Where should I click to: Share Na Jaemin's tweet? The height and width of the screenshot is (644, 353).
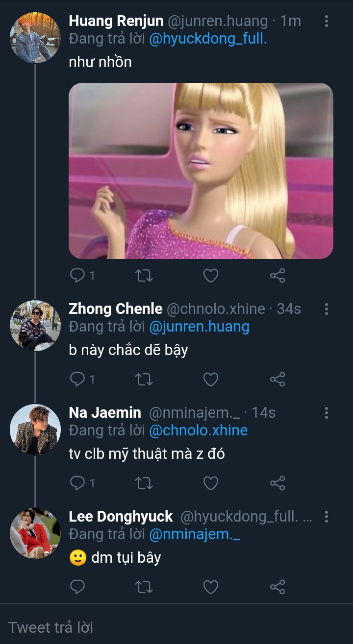click(277, 483)
